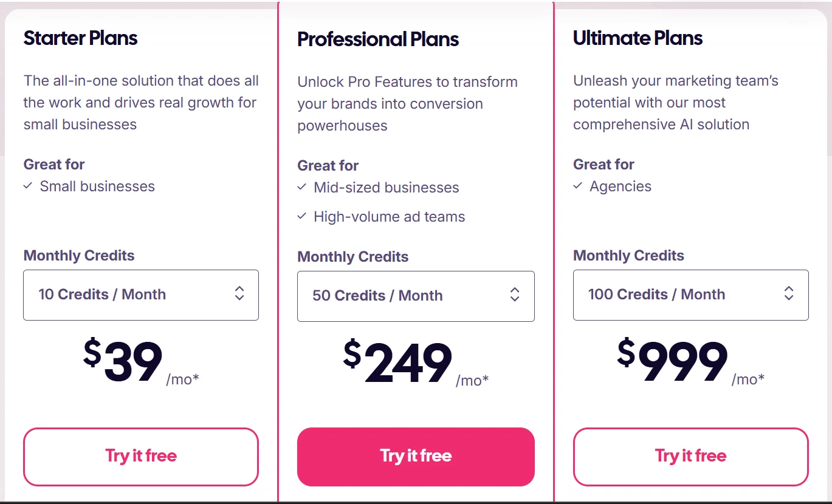The width and height of the screenshot is (832, 504).
Task: Select the Starter Plans heading
Action: point(80,38)
